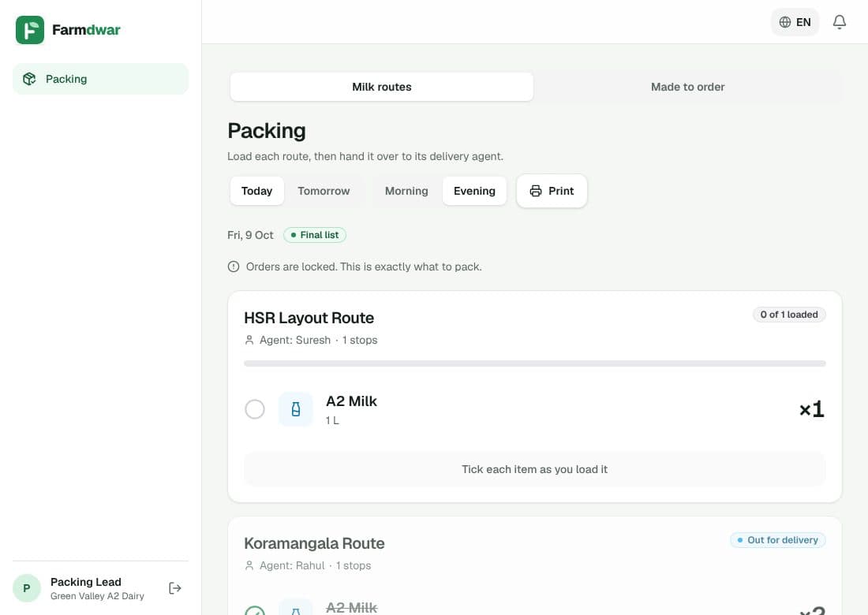Click Green Valley A2 Dairy text

coord(97,596)
